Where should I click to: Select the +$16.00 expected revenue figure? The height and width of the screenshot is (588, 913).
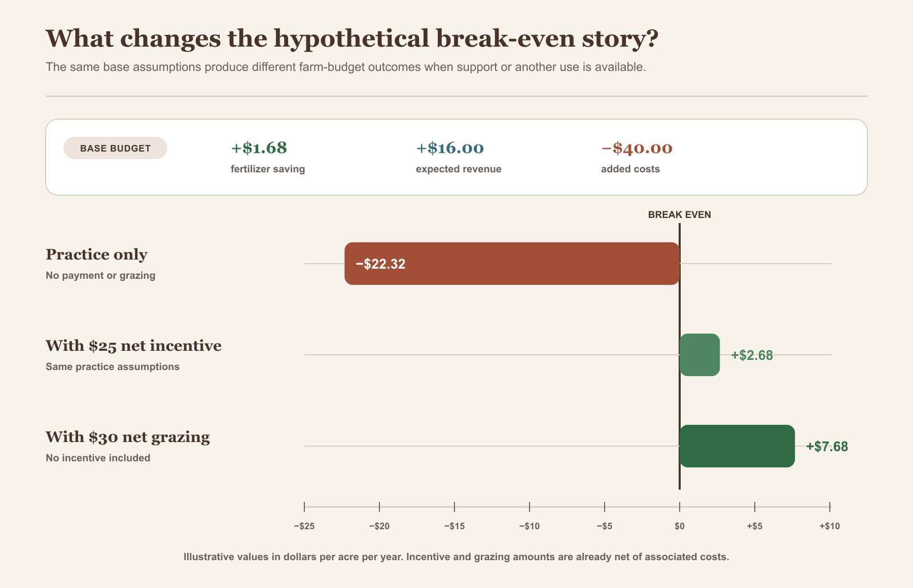[450, 148]
